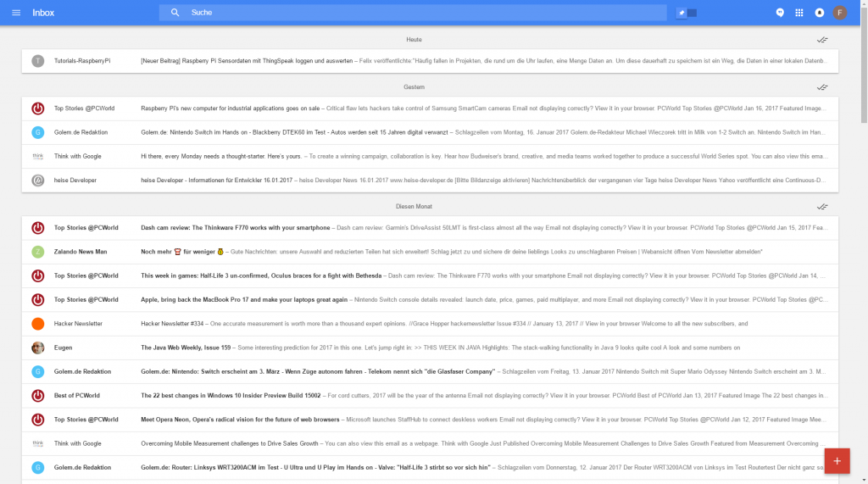Click Think with Google avatar for Monday thought-starter email
The height and width of the screenshot is (484, 868).
point(37,156)
